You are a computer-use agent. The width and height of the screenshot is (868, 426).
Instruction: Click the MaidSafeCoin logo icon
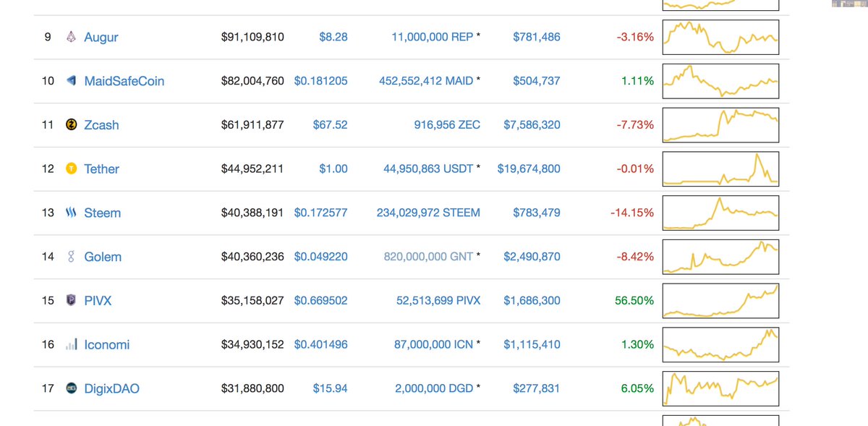71,81
